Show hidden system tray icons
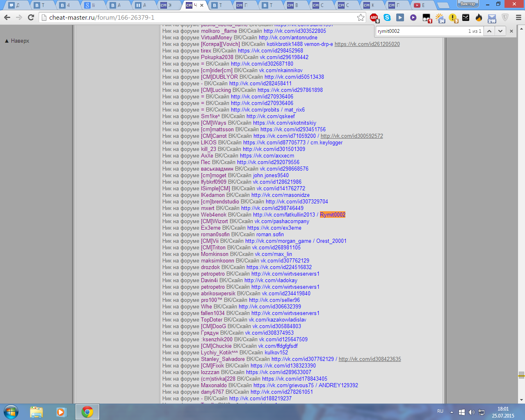The height and width of the screenshot is (420, 525). click(x=452, y=412)
